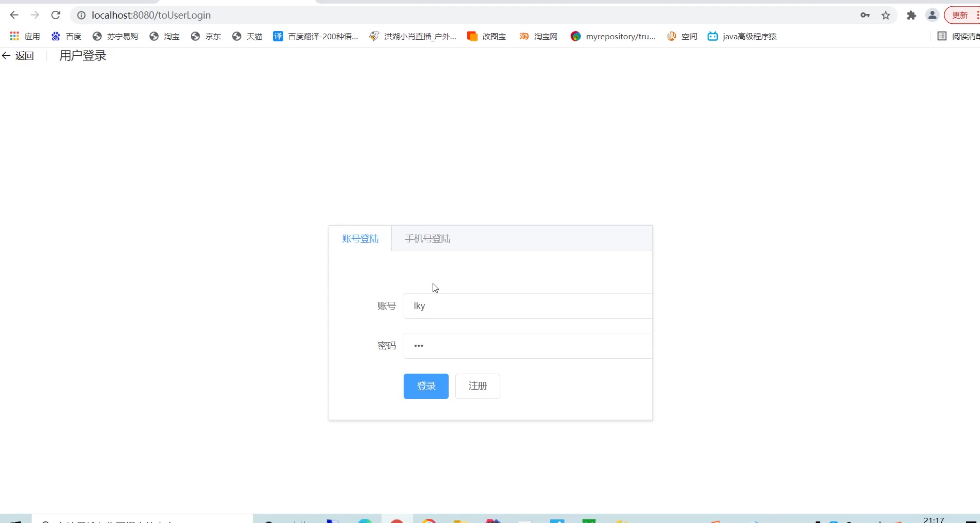Open the 空间 bookmark
Screen dimensions: 980x523
682,36
